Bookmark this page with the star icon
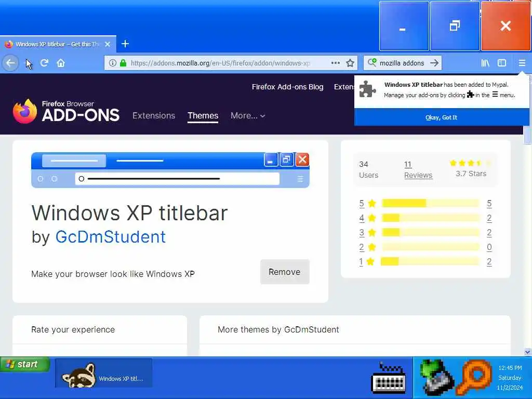 [x=350, y=63]
